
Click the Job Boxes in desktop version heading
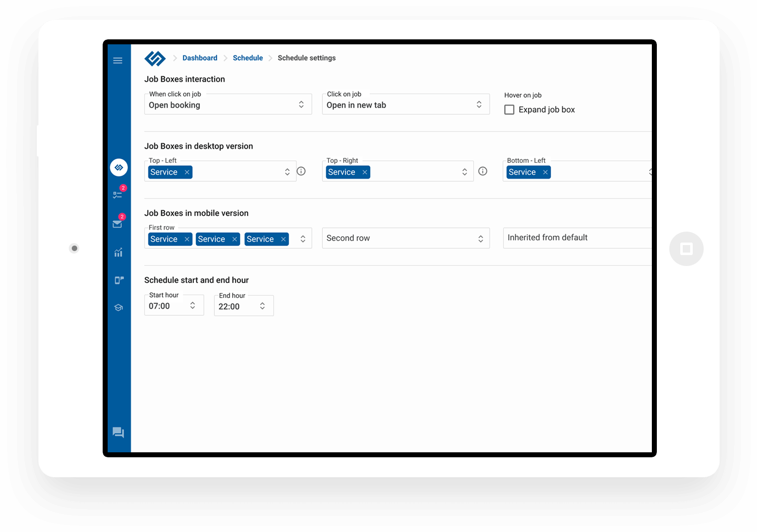pos(198,146)
